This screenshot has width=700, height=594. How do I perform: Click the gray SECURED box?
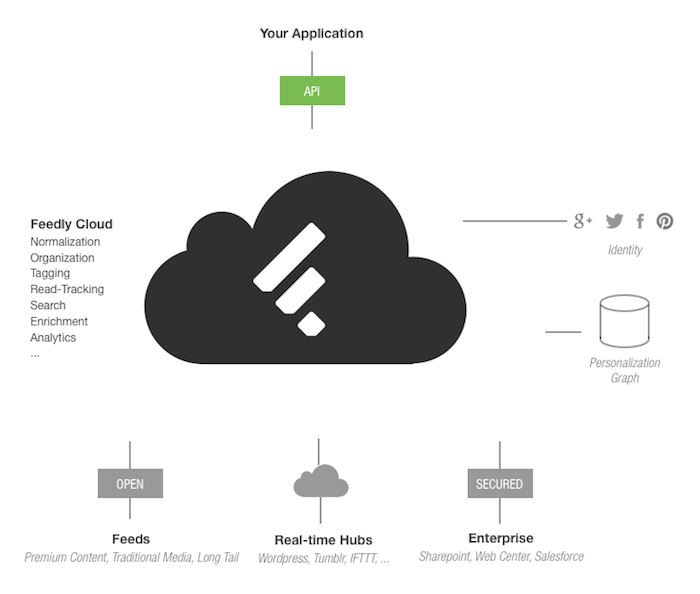pos(500,483)
